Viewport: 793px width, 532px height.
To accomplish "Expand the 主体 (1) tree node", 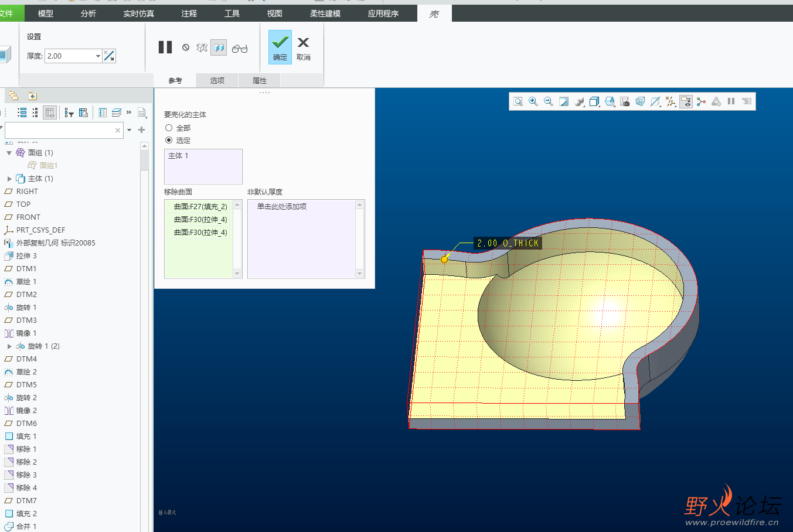I will (x=9, y=179).
